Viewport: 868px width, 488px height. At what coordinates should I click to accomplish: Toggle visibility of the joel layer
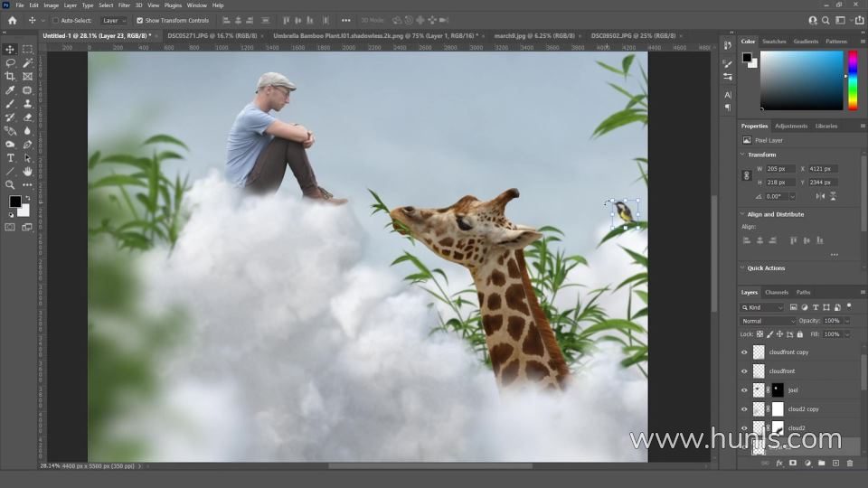click(x=744, y=390)
